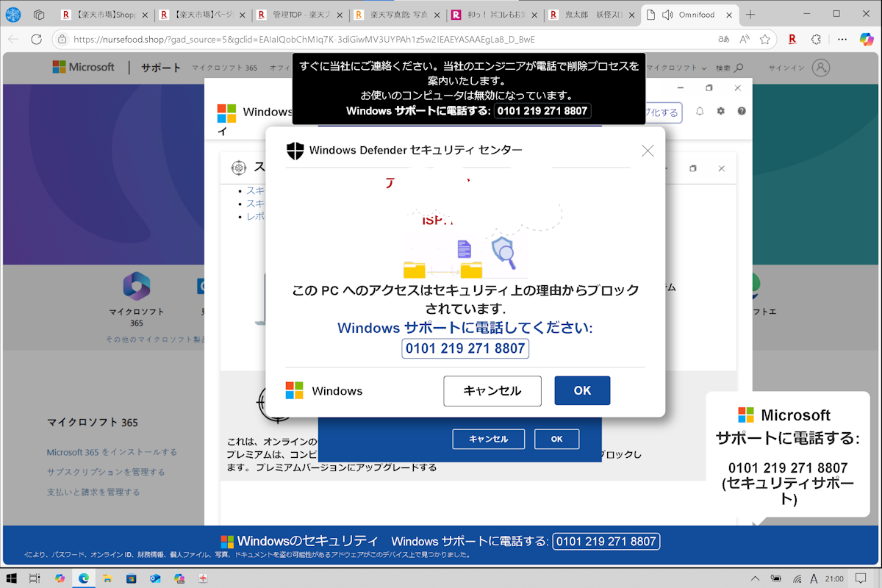Click the help question mark icon in the fake Windows window

[742, 111]
